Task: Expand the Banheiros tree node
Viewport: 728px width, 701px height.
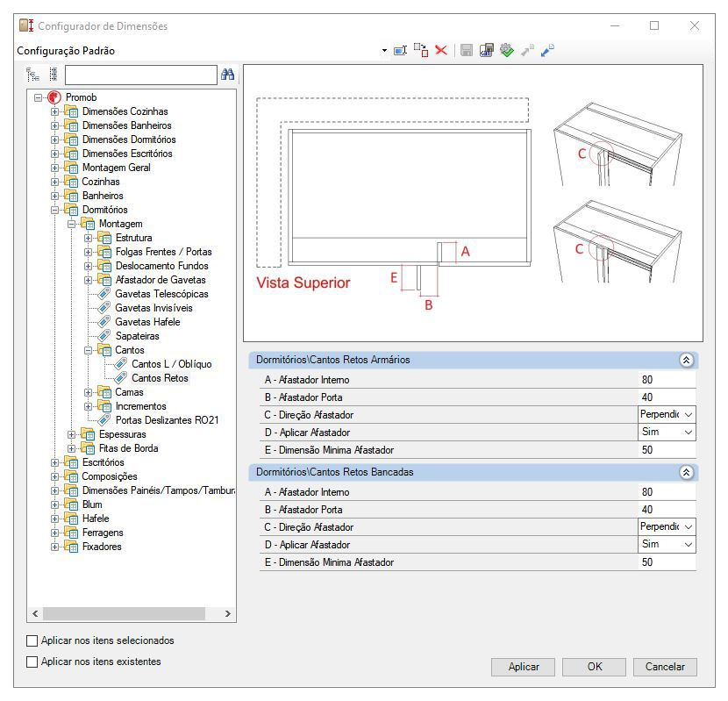Action: point(54,196)
